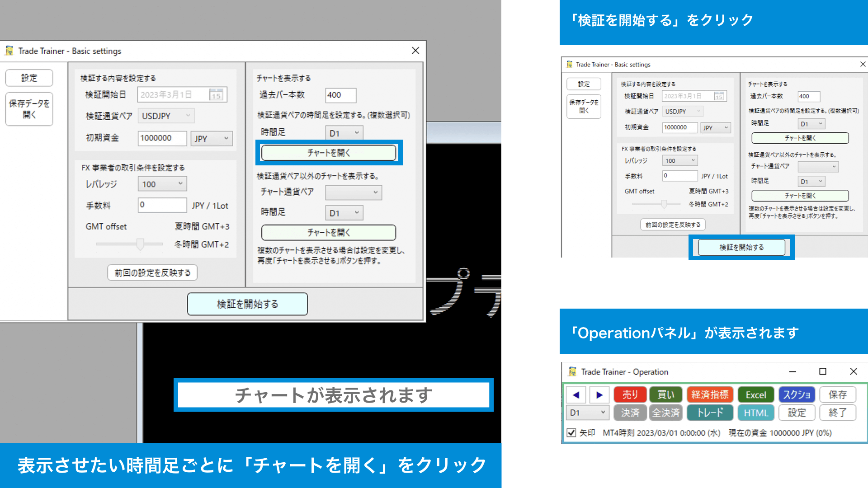
Task: Click the step-back arrow in the Operation panel
Action: pos(576,395)
